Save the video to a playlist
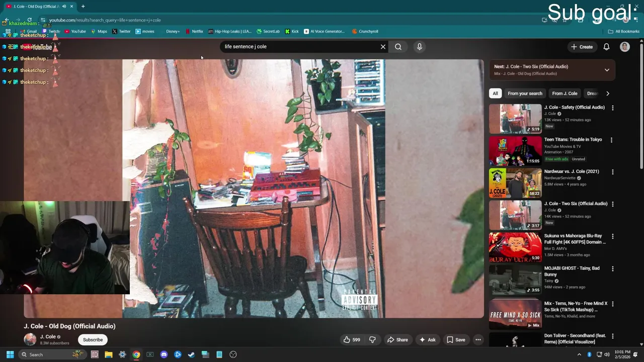 [x=456, y=340]
